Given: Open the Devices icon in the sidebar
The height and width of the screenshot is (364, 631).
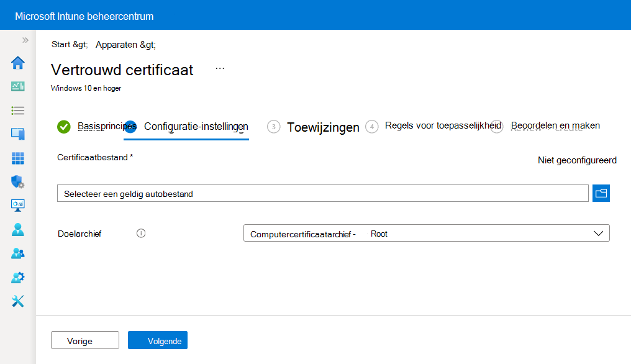Looking at the screenshot, I should 18,134.
